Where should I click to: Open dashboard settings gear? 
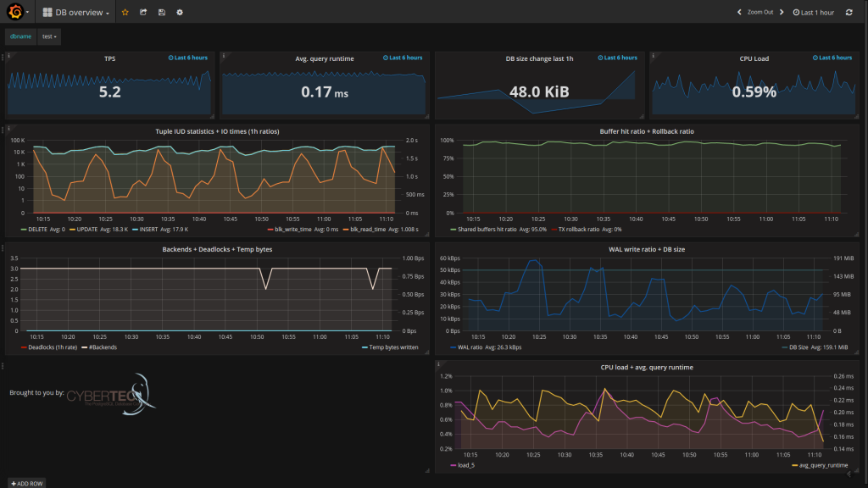pyautogui.click(x=179, y=13)
